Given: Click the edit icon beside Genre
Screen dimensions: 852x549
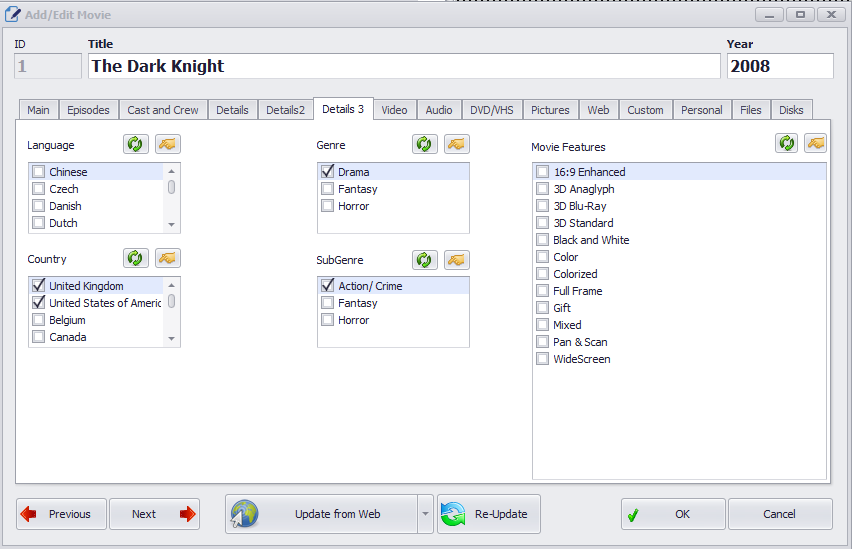Looking at the screenshot, I should pyautogui.click(x=457, y=144).
